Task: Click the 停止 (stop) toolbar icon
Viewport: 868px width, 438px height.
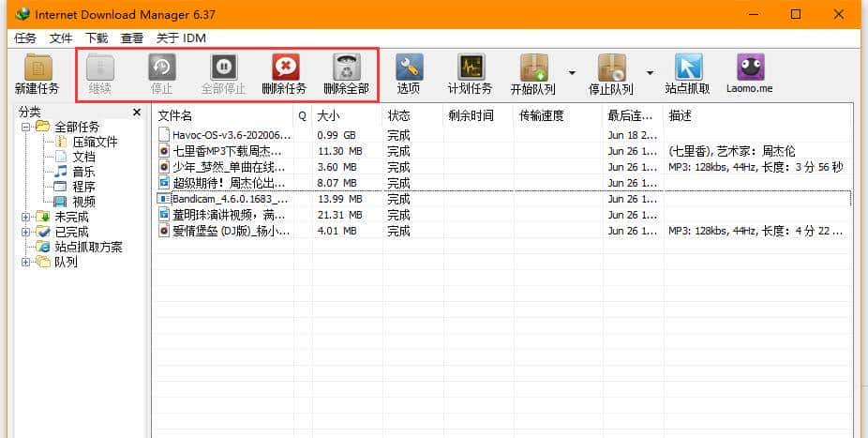Action: (162, 67)
